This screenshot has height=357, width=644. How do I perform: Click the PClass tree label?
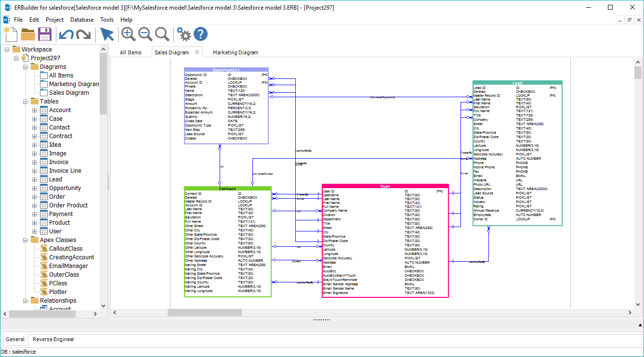58,283
